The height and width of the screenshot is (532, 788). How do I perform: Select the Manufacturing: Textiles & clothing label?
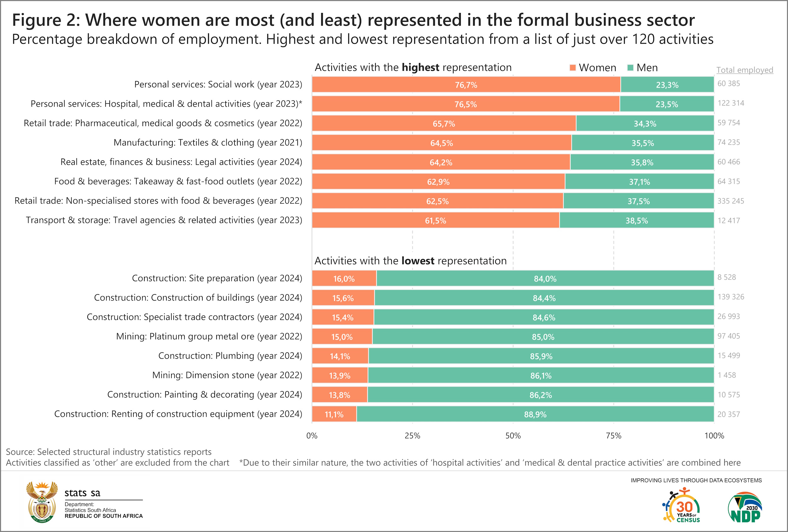208,142
